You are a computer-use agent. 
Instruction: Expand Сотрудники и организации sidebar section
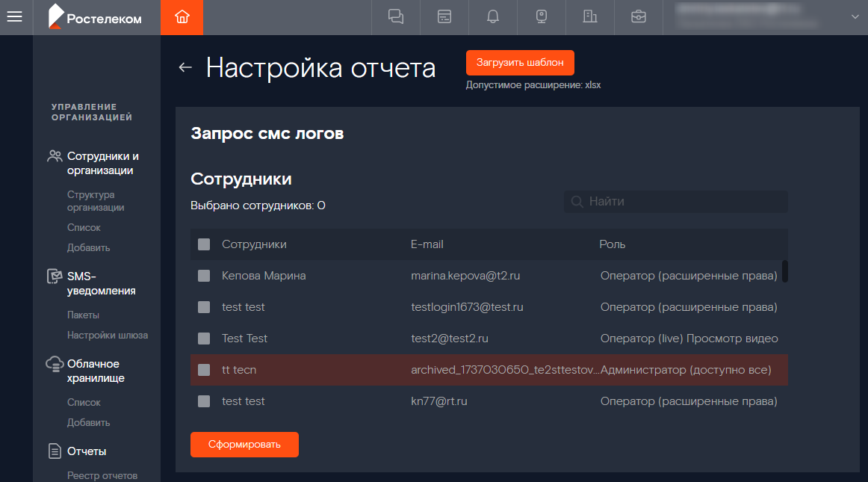102,164
